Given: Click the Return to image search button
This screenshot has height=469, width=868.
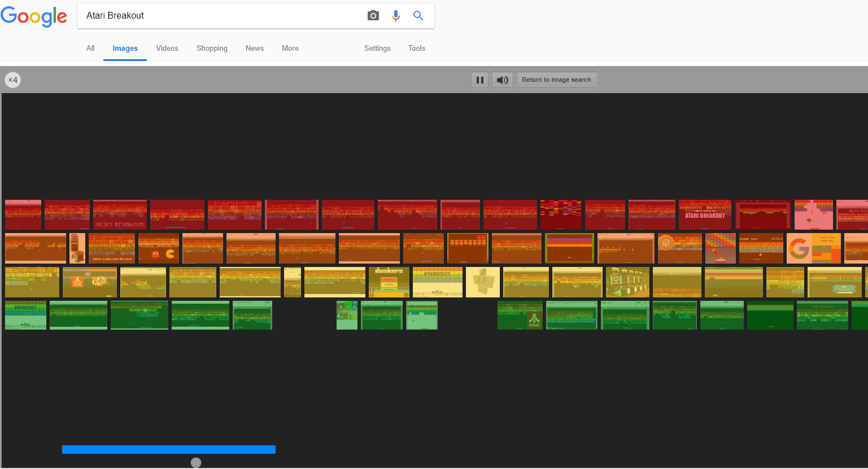Looking at the screenshot, I should click(556, 80).
